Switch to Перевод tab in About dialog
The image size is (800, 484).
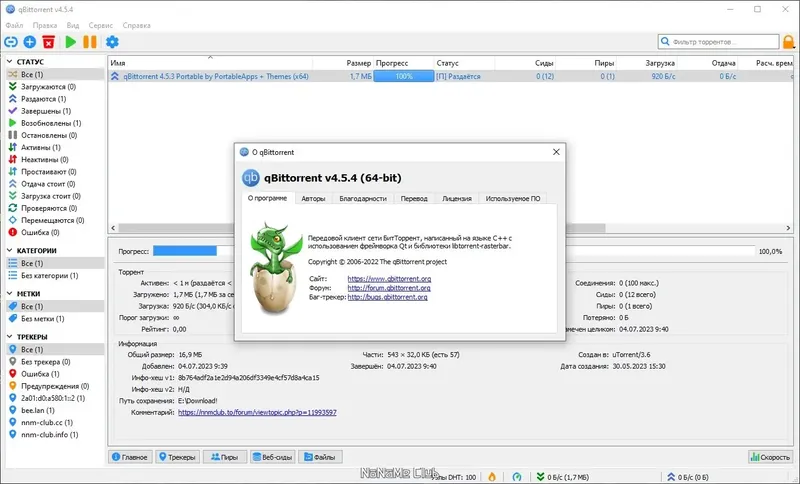414,198
